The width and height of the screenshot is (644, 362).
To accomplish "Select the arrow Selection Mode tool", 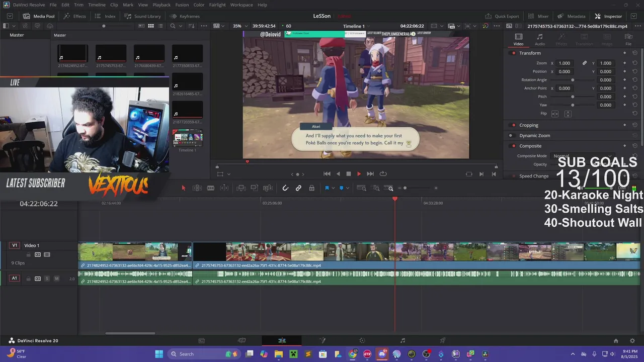I will [x=183, y=188].
